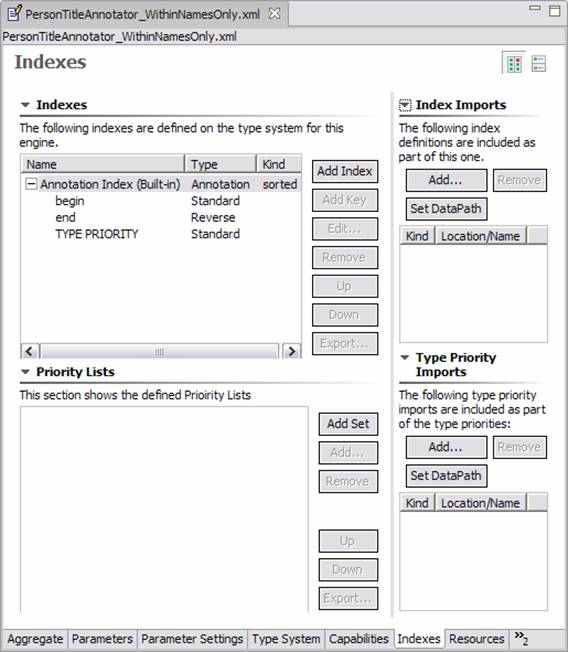This screenshot has height=652, width=568.
Task: Click Remove under Index Imports
Action: point(520,180)
